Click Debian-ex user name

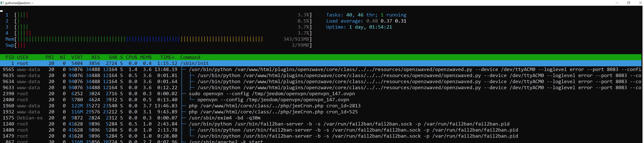(x=30, y=118)
